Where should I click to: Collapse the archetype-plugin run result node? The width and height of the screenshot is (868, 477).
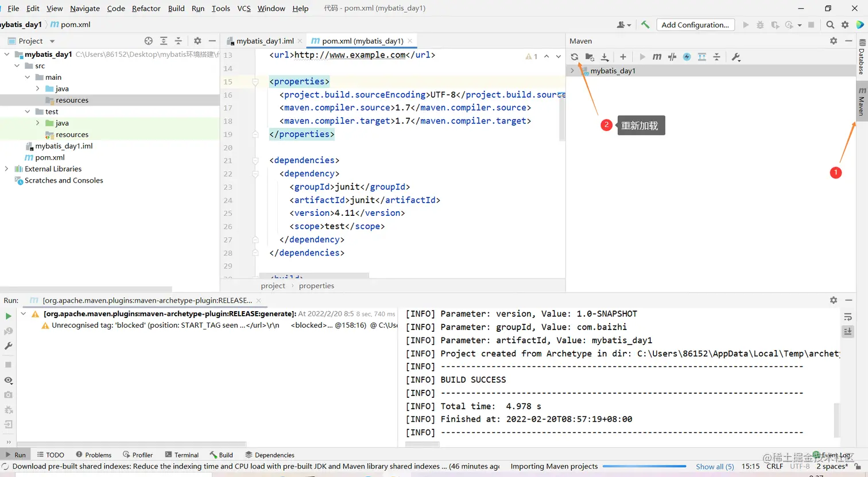pyautogui.click(x=23, y=313)
